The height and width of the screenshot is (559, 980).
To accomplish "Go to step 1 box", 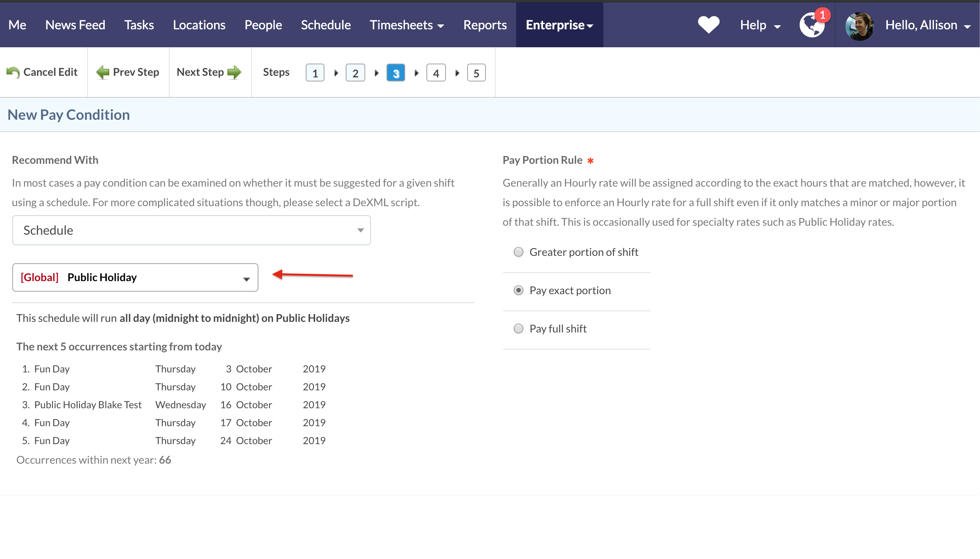I will [315, 73].
